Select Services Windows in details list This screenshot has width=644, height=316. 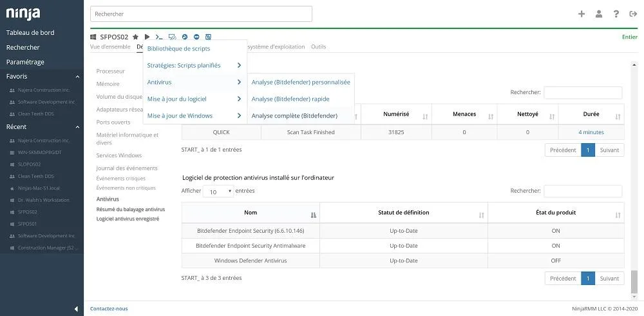click(x=118, y=155)
